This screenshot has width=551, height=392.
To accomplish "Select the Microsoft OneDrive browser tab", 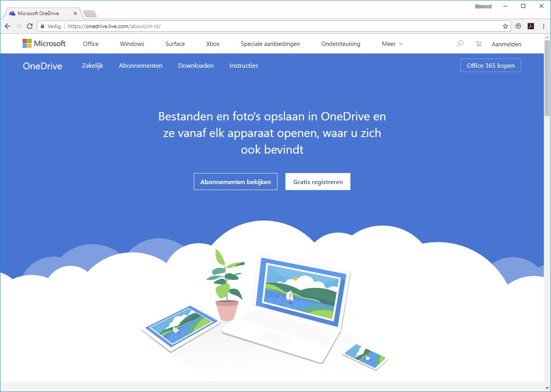I will point(42,13).
